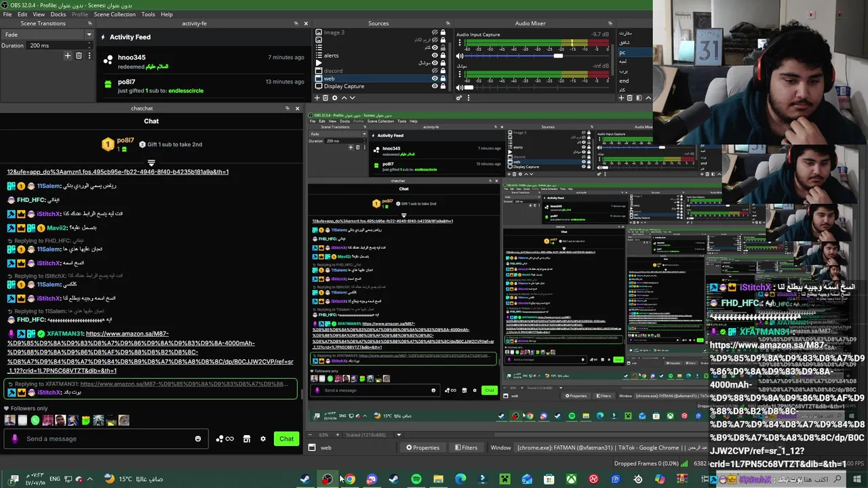Collapse chat gift banner arrow
The image size is (868, 488).
point(151,163)
